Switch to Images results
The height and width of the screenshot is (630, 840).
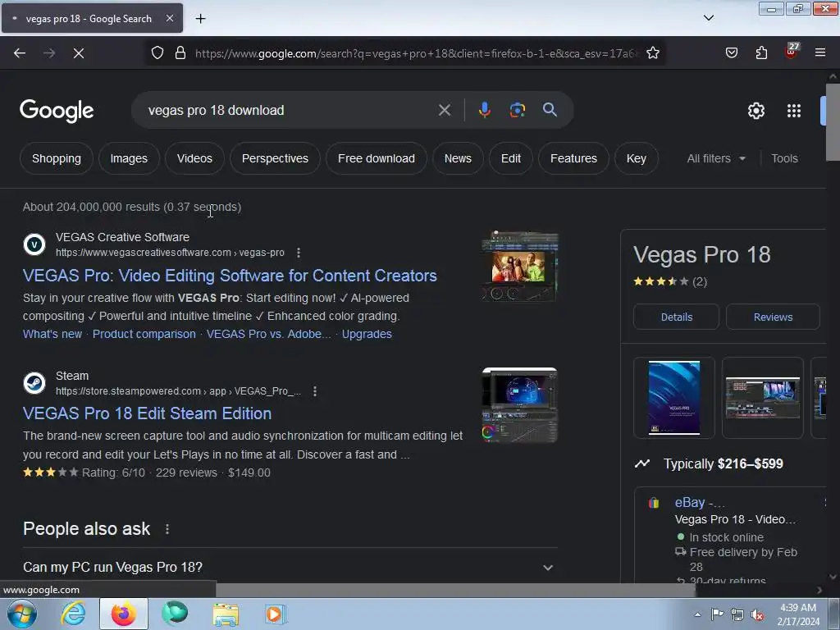click(129, 158)
